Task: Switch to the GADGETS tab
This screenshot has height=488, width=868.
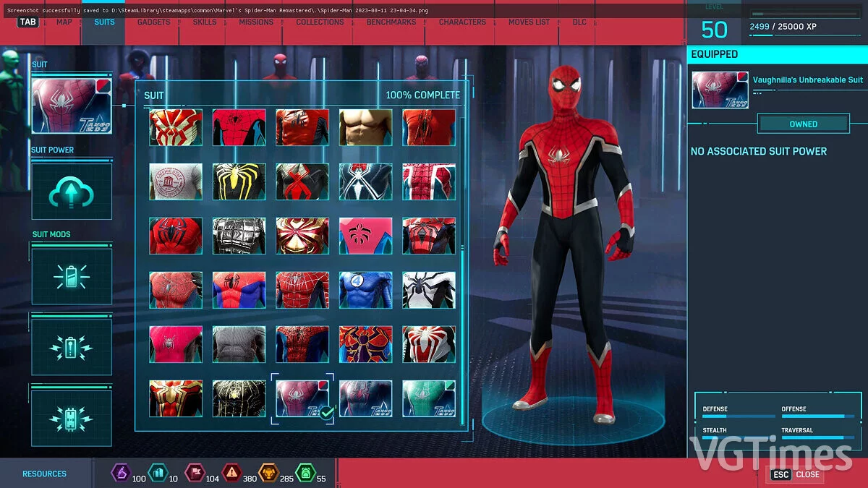Action: point(153,22)
